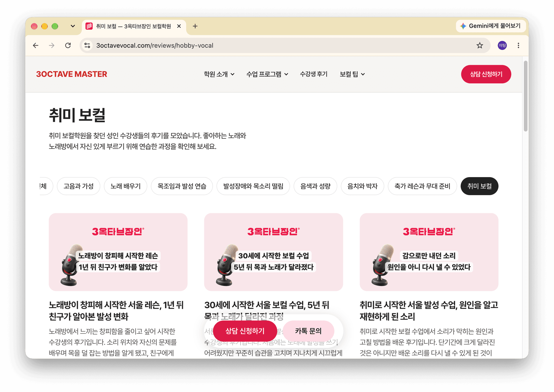Select the 노래 배우기 category chip
The height and width of the screenshot is (392, 554).
(x=126, y=186)
